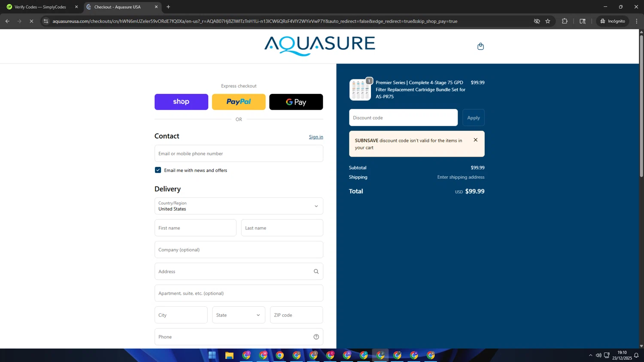644x362 pixels.
Task: Click the third-party cookies blocked eye icon
Action: [x=537, y=21]
